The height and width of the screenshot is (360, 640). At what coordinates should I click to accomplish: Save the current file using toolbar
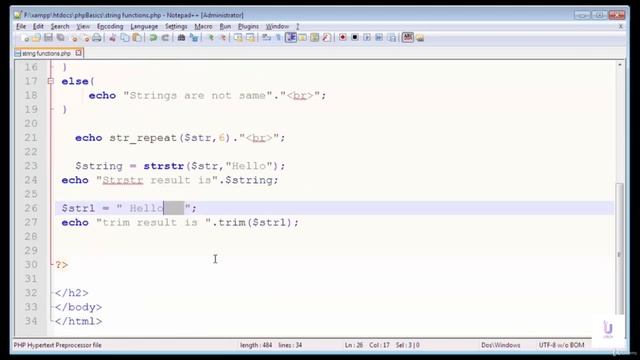point(48,38)
